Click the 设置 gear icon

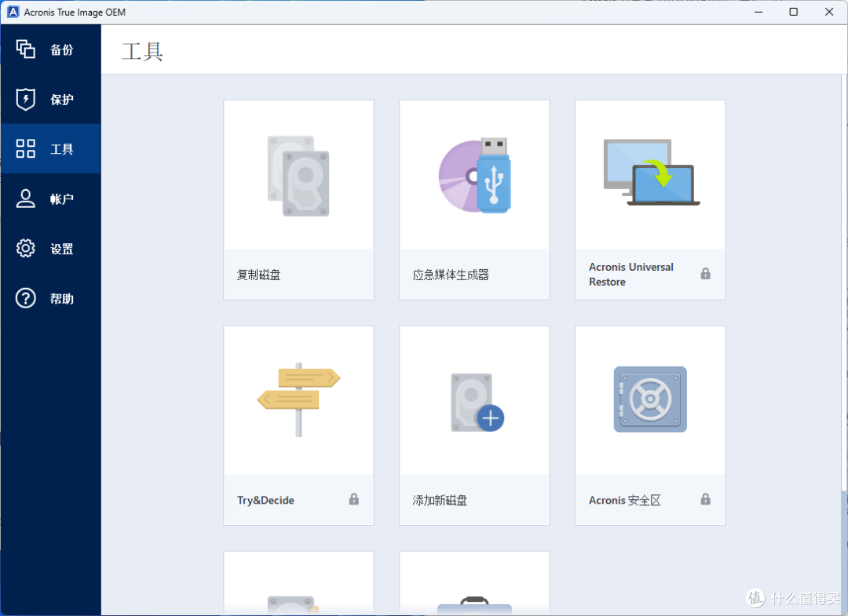pos(25,248)
